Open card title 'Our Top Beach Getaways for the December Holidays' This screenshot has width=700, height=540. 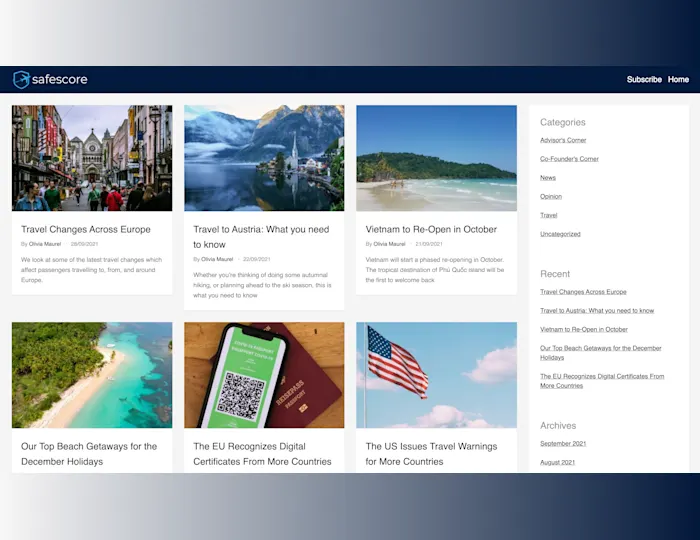tap(89, 454)
